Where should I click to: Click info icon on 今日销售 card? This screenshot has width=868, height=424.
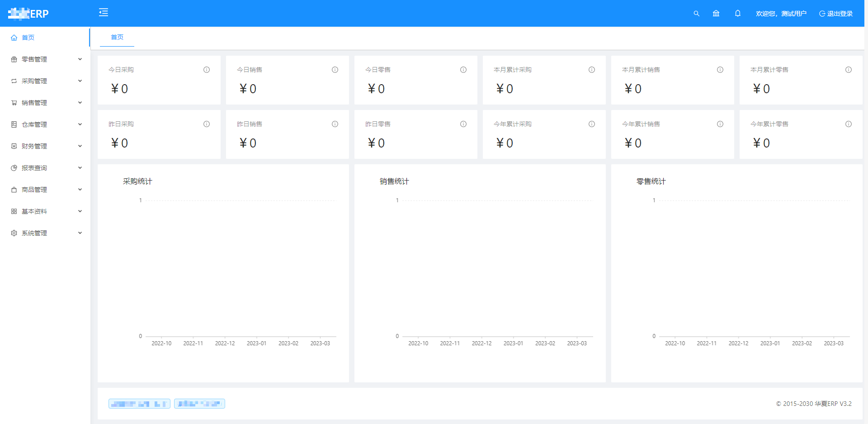coord(335,70)
